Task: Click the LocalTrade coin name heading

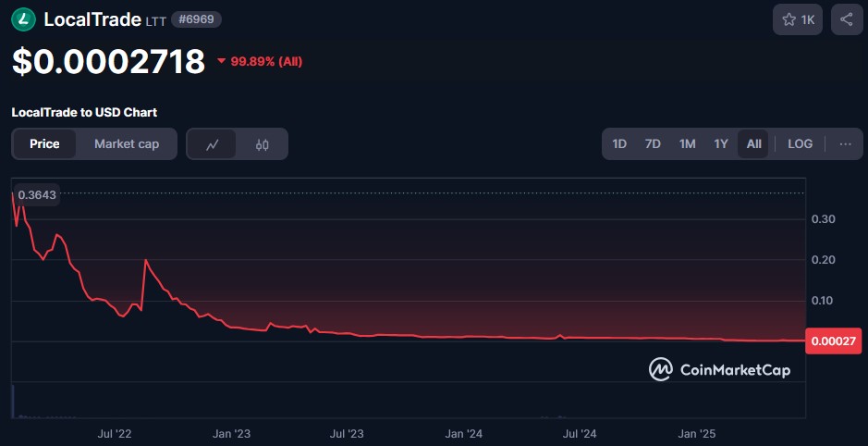Action: click(x=92, y=19)
